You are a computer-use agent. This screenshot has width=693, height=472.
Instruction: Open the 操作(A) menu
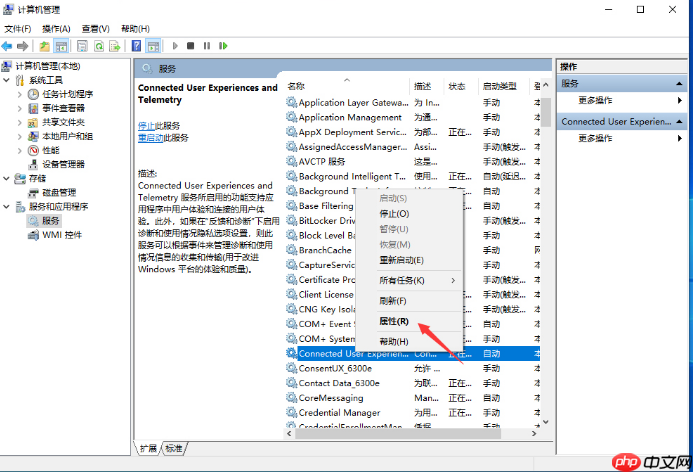tap(56, 29)
